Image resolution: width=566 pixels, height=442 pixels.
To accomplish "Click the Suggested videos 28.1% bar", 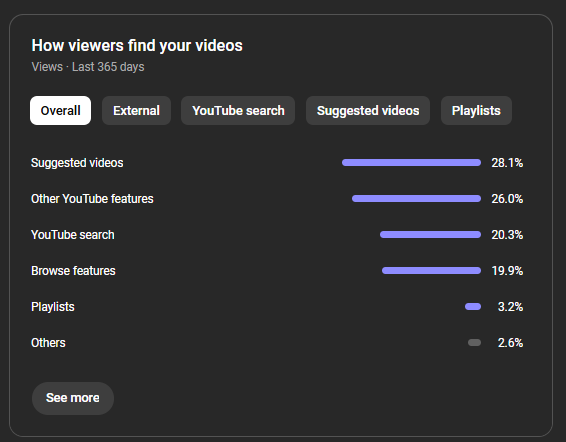I will 412,163.
